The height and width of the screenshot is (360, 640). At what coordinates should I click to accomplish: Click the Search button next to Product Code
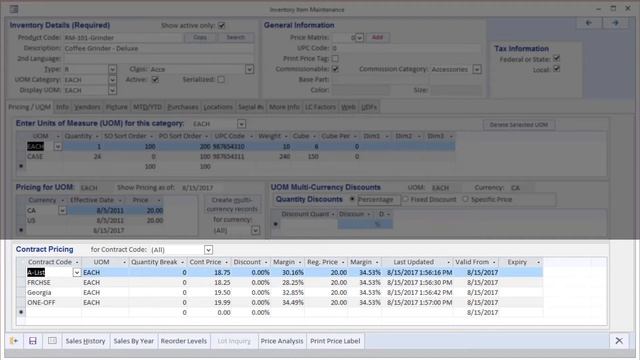236,37
